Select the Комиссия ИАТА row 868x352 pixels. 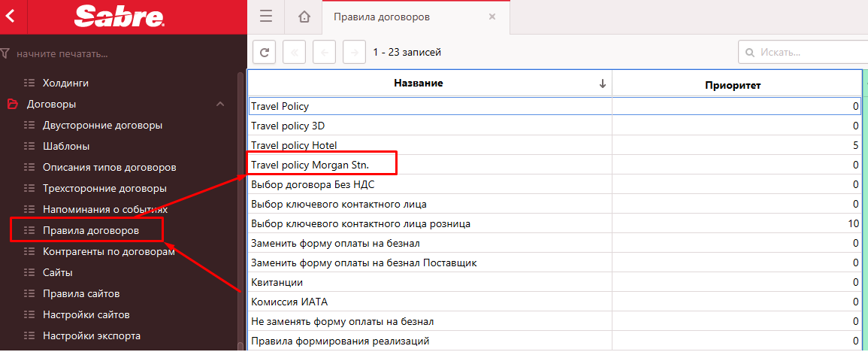point(289,302)
